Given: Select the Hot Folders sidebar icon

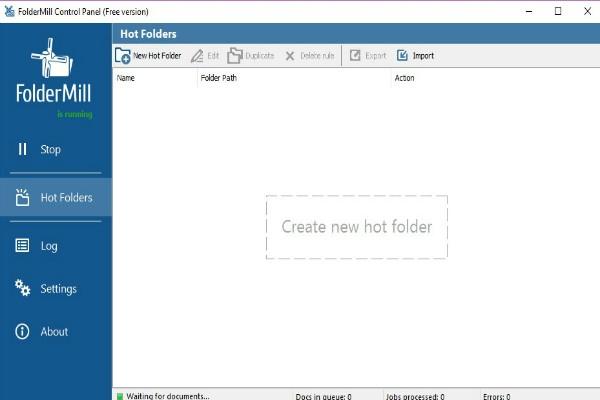Looking at the screenshot, I should coord(22,197).
